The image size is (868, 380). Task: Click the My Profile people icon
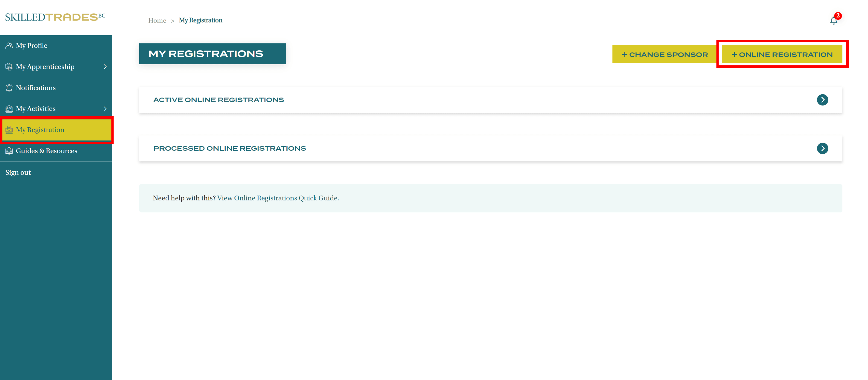pyautogui.click(x=9, y=46)
